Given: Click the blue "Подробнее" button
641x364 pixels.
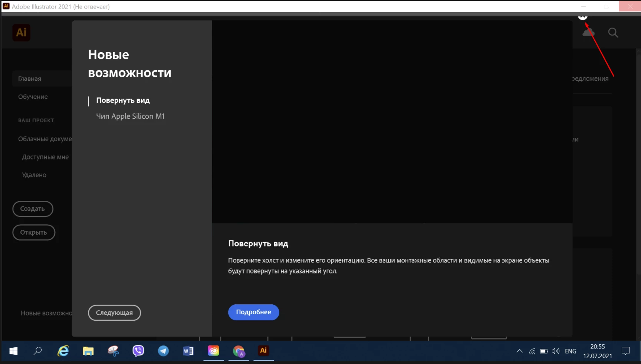Looking at the screenshot, I should 254,312.
